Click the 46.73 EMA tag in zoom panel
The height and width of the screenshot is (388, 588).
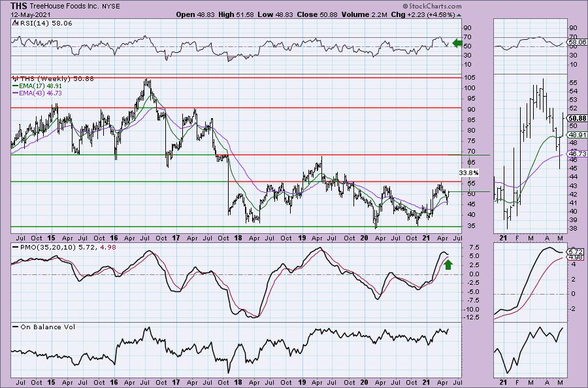pyautogui.click(x=578, y=154)
